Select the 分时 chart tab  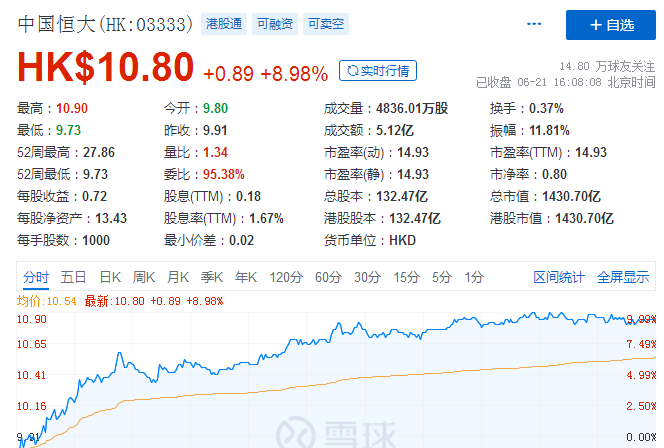pos(36,277)
